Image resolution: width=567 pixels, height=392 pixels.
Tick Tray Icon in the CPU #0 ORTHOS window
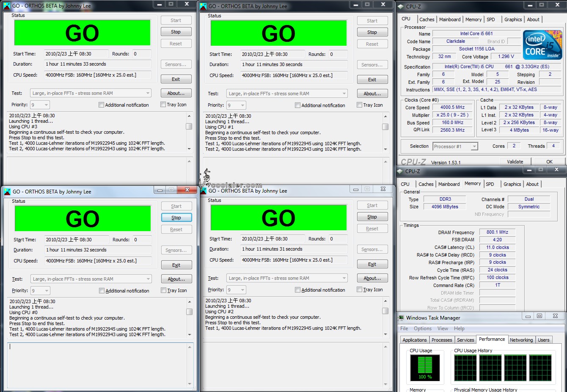(164, 290)
